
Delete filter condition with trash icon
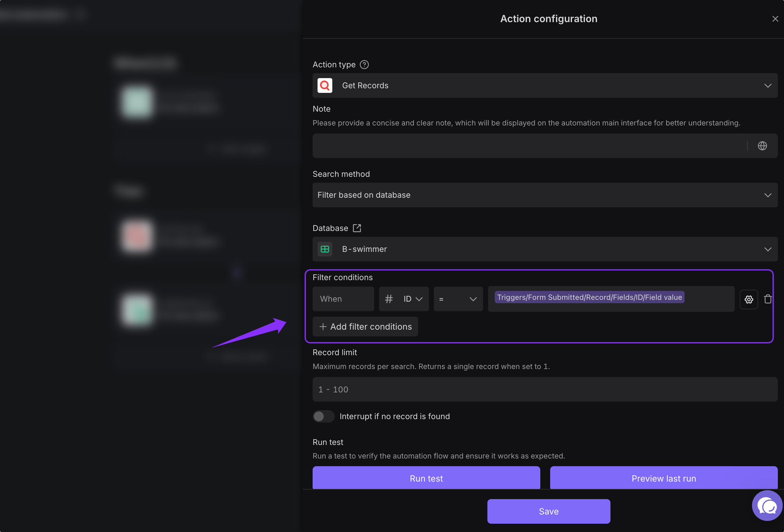(x=768, y=299)
